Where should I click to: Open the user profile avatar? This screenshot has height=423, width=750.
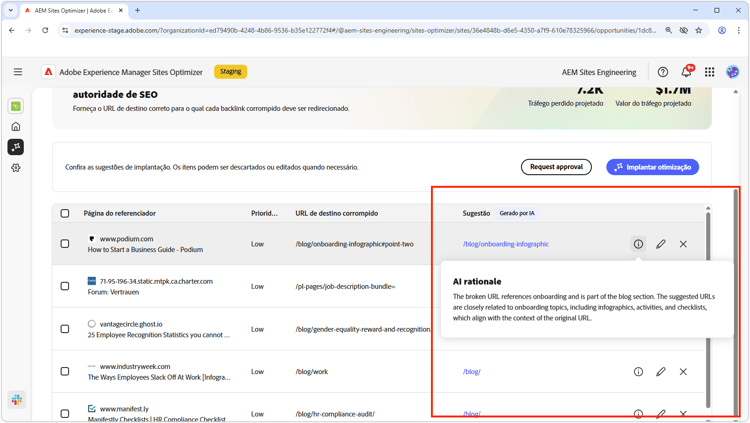point(732,72)
